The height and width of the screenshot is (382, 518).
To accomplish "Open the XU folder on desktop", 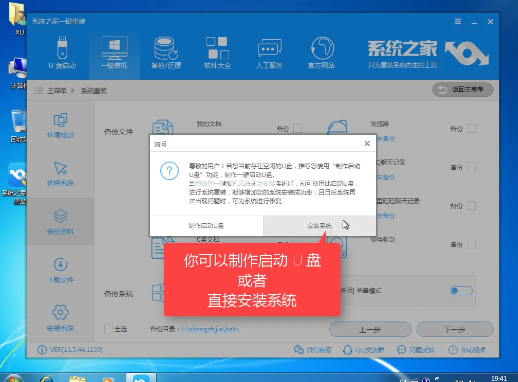I will (17, 18).
